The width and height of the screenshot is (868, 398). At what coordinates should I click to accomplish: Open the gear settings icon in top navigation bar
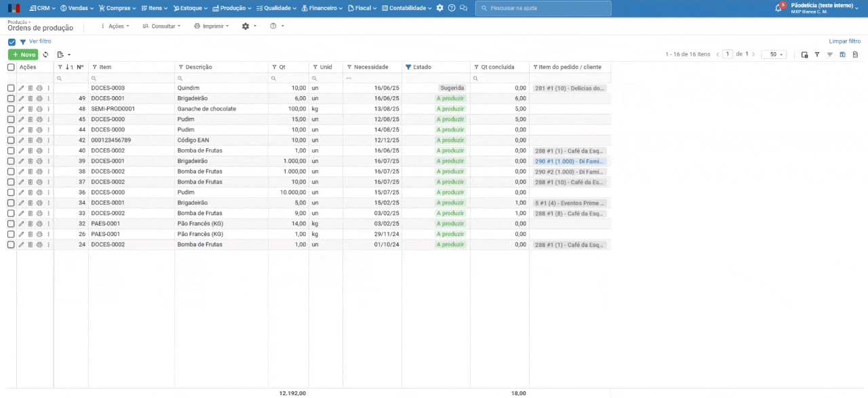439,8
